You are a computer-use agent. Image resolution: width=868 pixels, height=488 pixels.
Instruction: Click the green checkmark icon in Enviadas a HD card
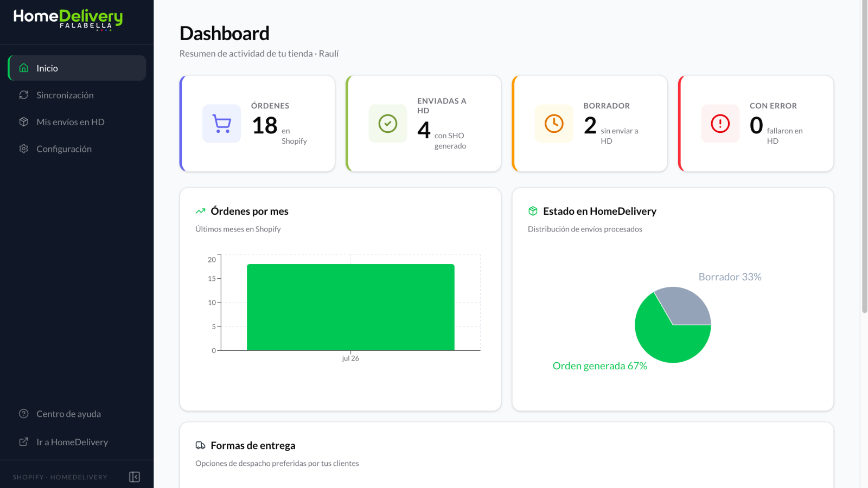[388, 124]
